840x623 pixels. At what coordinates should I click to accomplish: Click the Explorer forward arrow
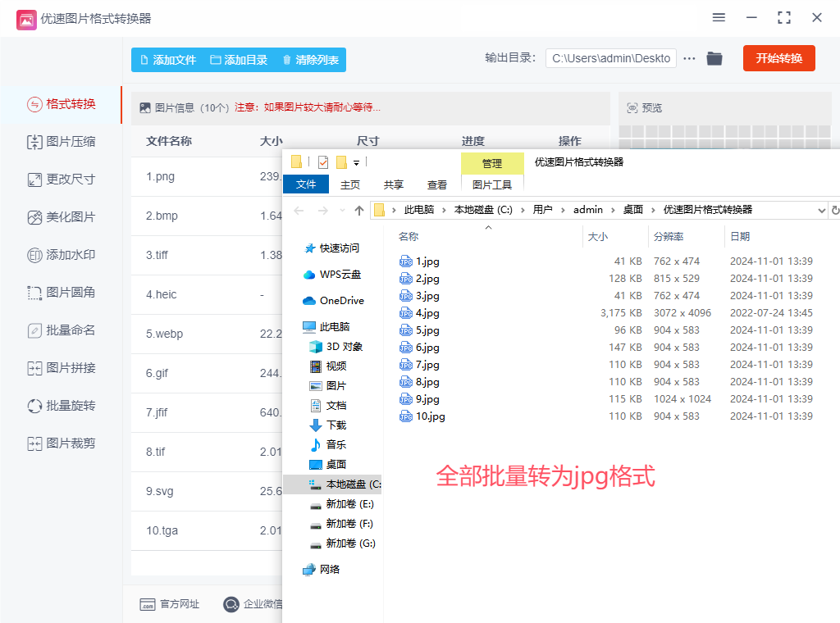pyautogui.click(x=323, y=211)
